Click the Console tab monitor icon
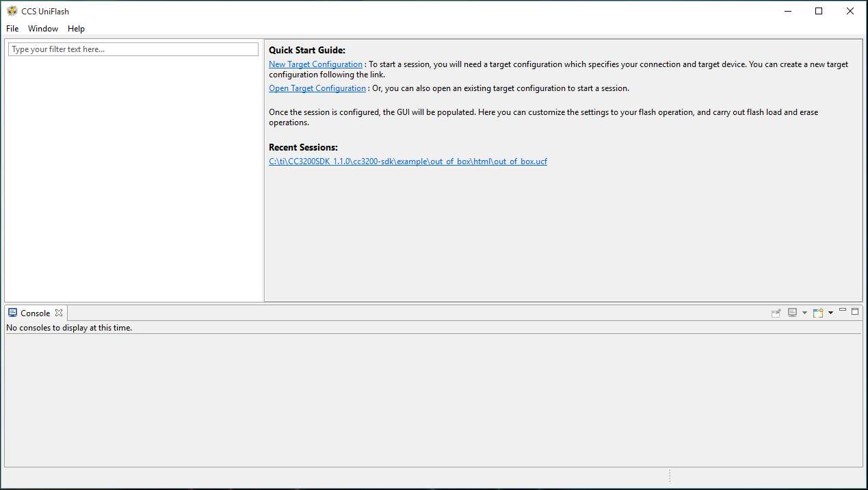The image size is (868, 490). click(12, 313)
